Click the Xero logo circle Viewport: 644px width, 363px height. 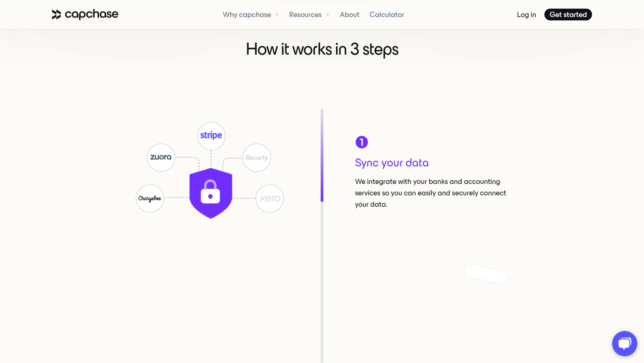270,198
